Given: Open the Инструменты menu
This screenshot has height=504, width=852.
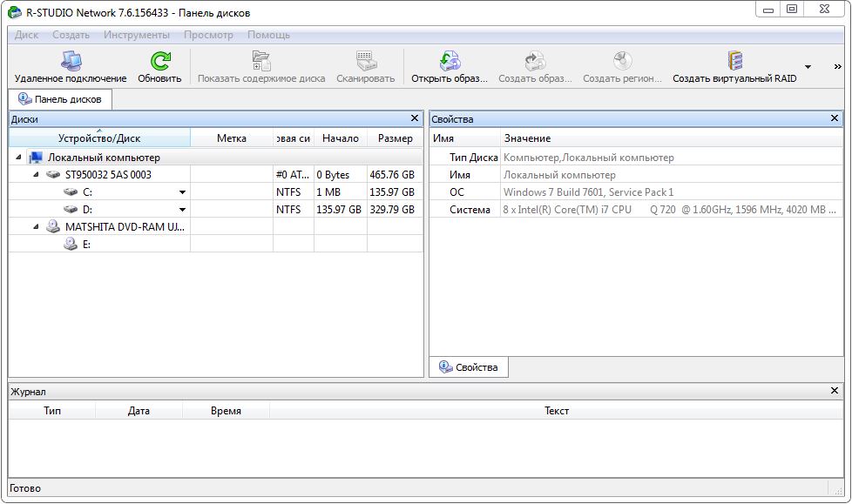Looking at the screenshot, I should (137, 35).
